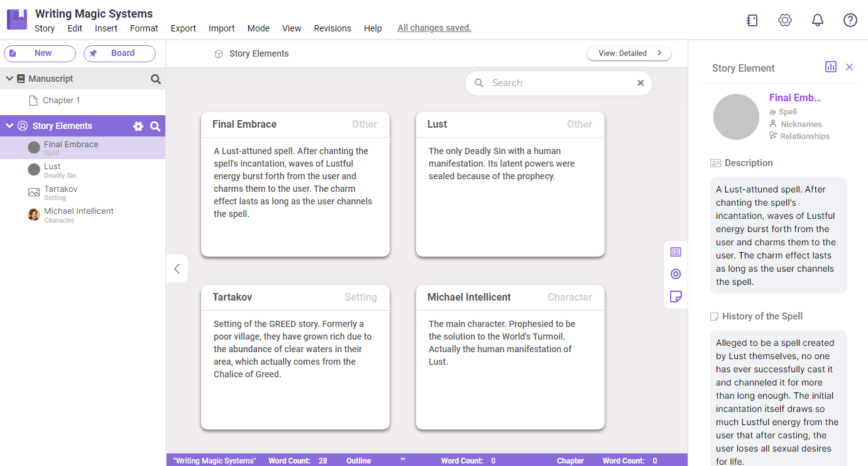
Task: Open the View: Detailed dropdown
Action: (x=629, y=53)
